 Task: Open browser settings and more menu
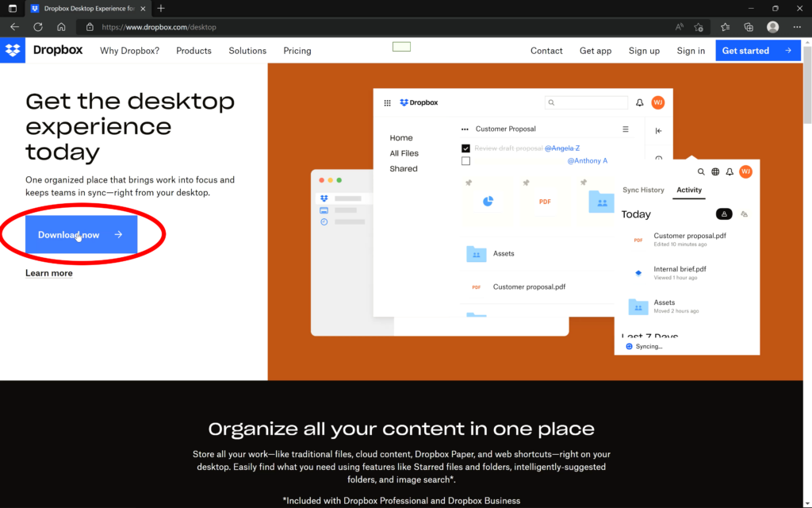797,27
